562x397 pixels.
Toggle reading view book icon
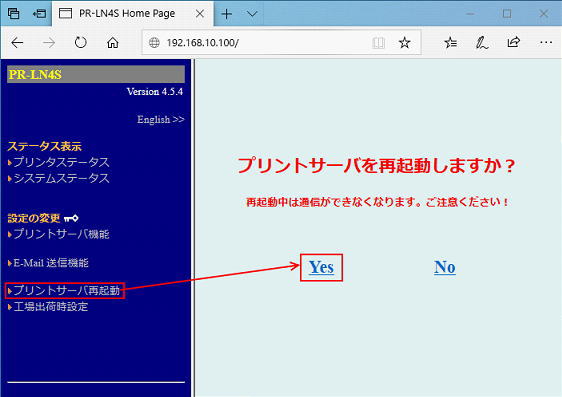click(378, 43)
